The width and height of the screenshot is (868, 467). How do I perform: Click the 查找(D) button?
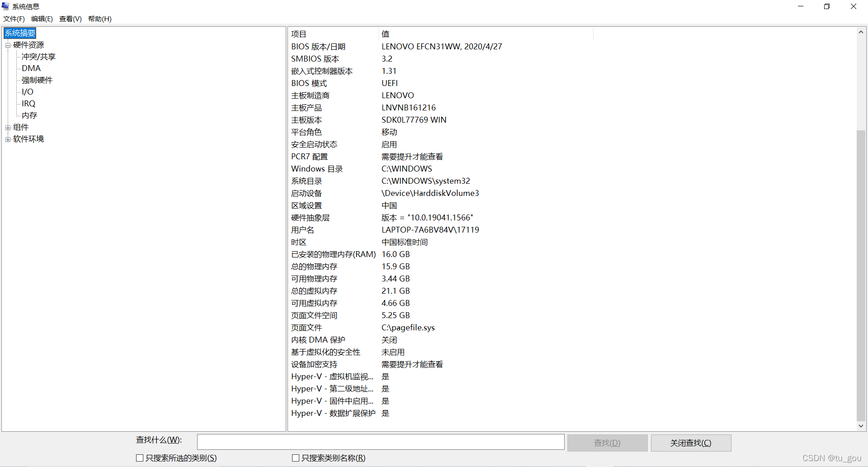pos(607,443)
